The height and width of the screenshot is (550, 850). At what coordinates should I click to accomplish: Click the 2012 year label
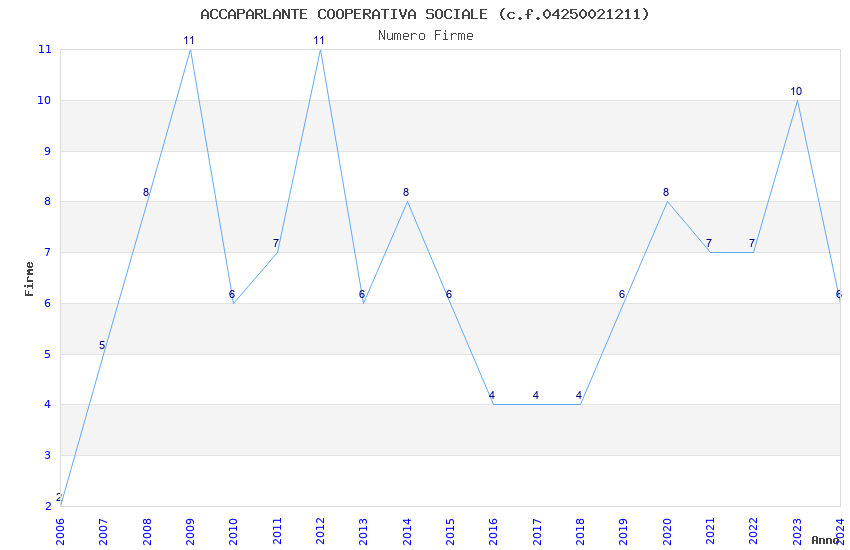[320, 531]
